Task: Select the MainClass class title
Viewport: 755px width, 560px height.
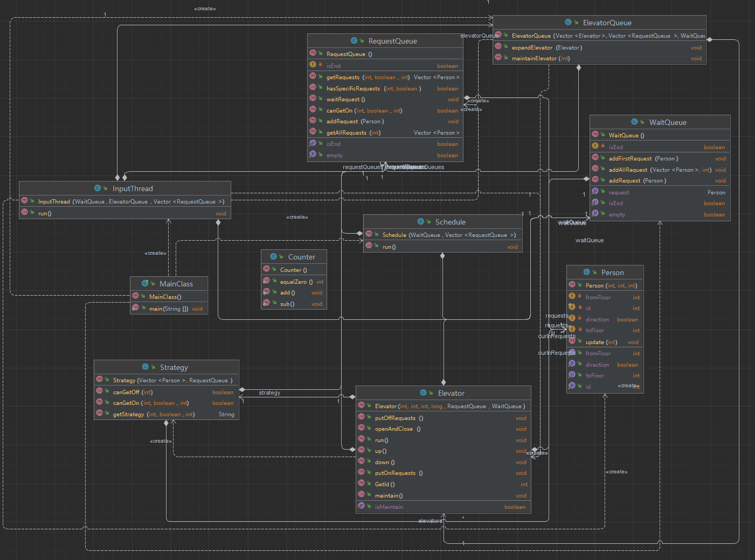Action: click(x=176, y=284)
